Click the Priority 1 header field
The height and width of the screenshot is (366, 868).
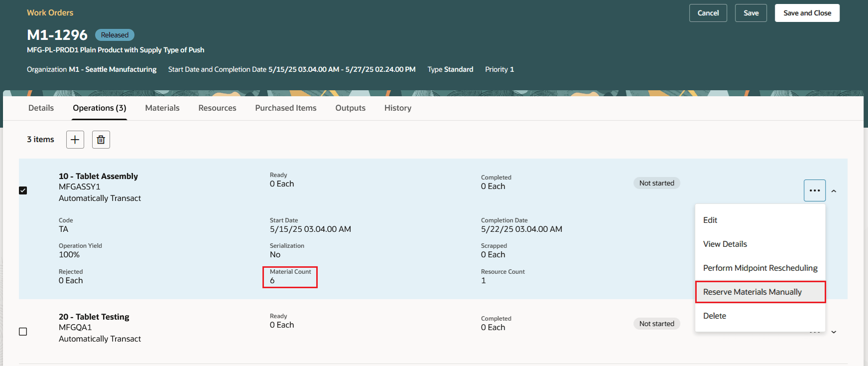(499, 69)
